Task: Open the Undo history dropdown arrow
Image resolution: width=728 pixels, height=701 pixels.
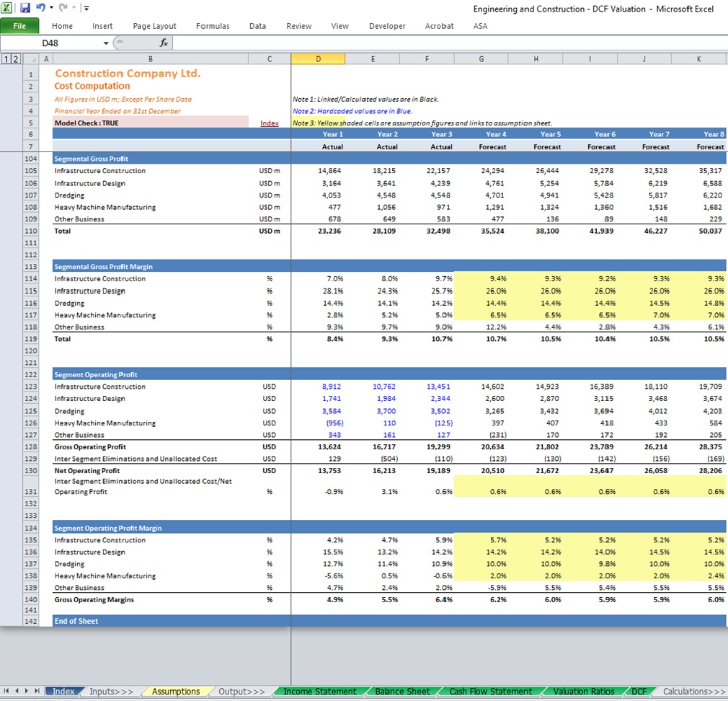Action: (x=51, y=7)
